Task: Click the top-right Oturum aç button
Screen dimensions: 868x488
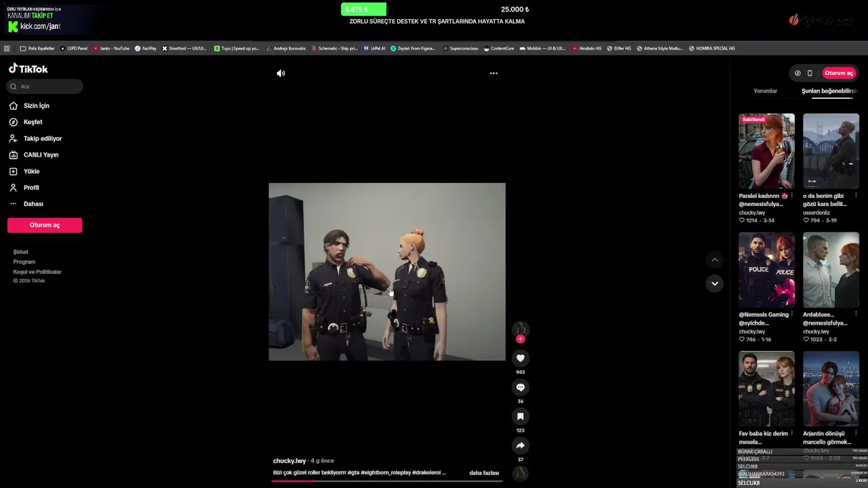Action: click(839, 73)
